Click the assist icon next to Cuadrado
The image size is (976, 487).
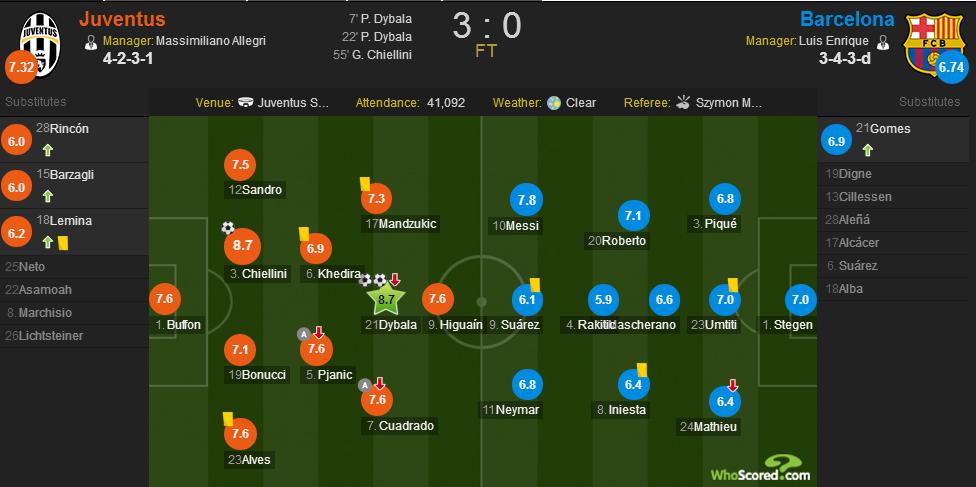click(366, 384)
